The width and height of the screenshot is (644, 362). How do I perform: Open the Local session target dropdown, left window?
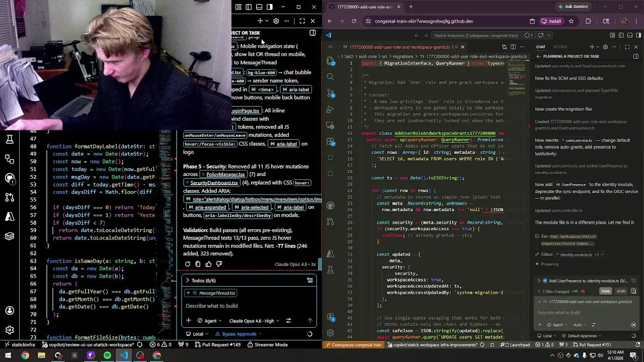(198, 334)
